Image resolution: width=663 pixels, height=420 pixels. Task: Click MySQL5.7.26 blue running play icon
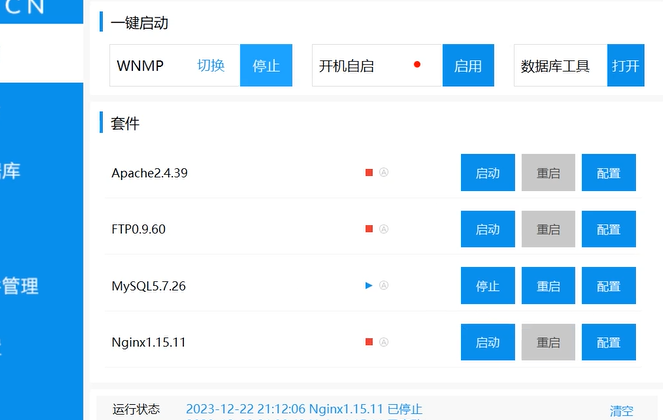point(369,286)
